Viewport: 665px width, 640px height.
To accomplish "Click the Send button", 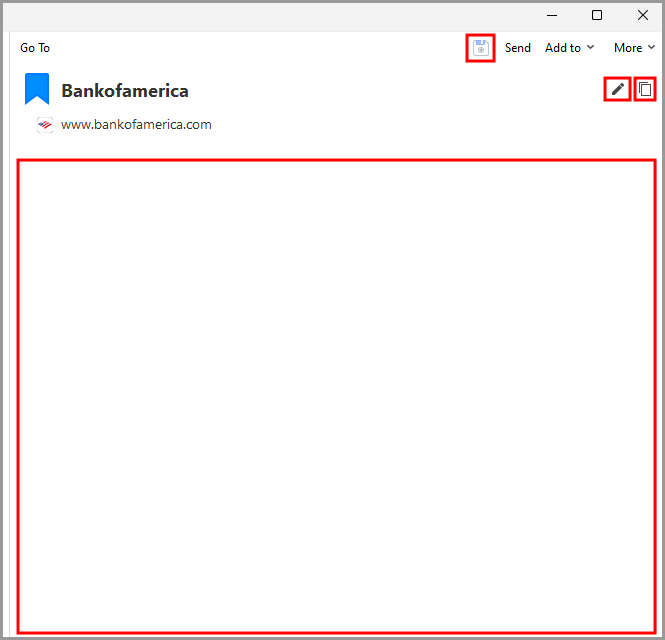I will (x=517, y=48).
